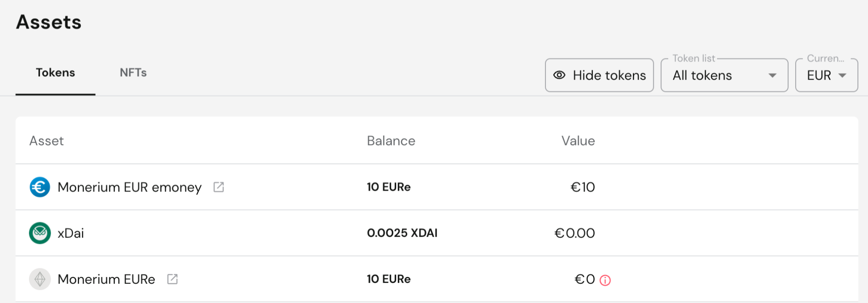
Task: Select the Tokens tab
Action: click(55, 72)
